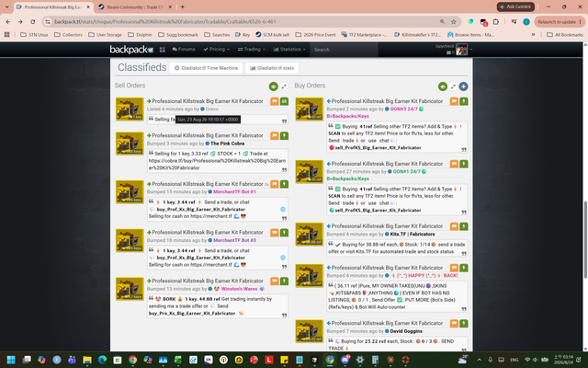
Task: Open David Goggins profile link
Action: pos(406,331)
